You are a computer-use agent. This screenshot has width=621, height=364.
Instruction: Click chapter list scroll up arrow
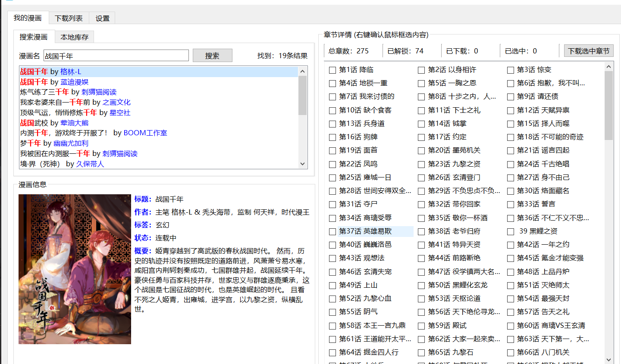click(608, 67)
